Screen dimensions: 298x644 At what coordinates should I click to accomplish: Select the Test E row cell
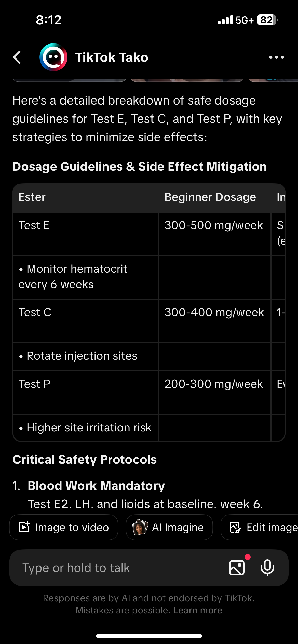pos(34,225)
